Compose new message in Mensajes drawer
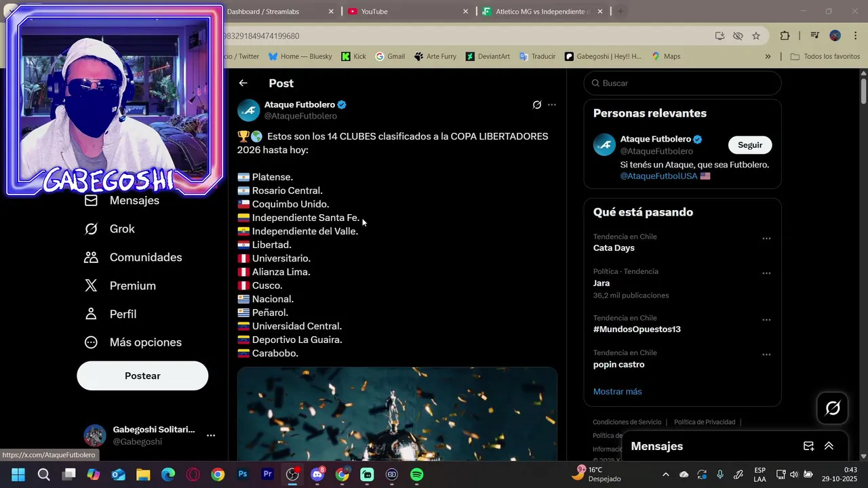The image size is (868, 488). [x=808, y=446]
